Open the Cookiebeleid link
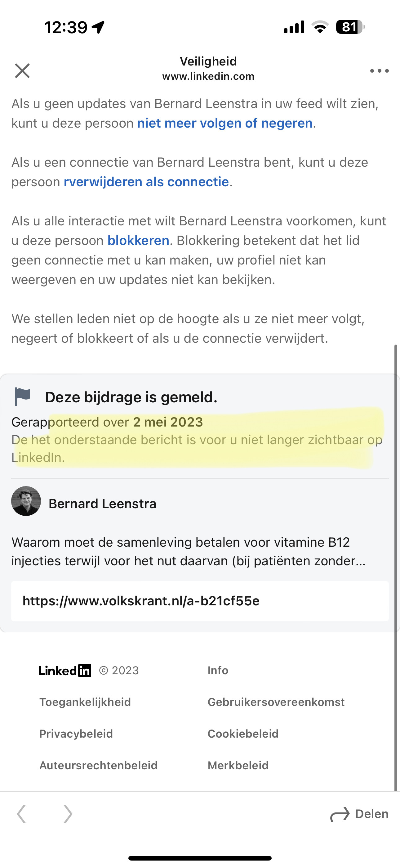This screenshot has height=868, width=400. pyautogui.click(x=243, y=734)
